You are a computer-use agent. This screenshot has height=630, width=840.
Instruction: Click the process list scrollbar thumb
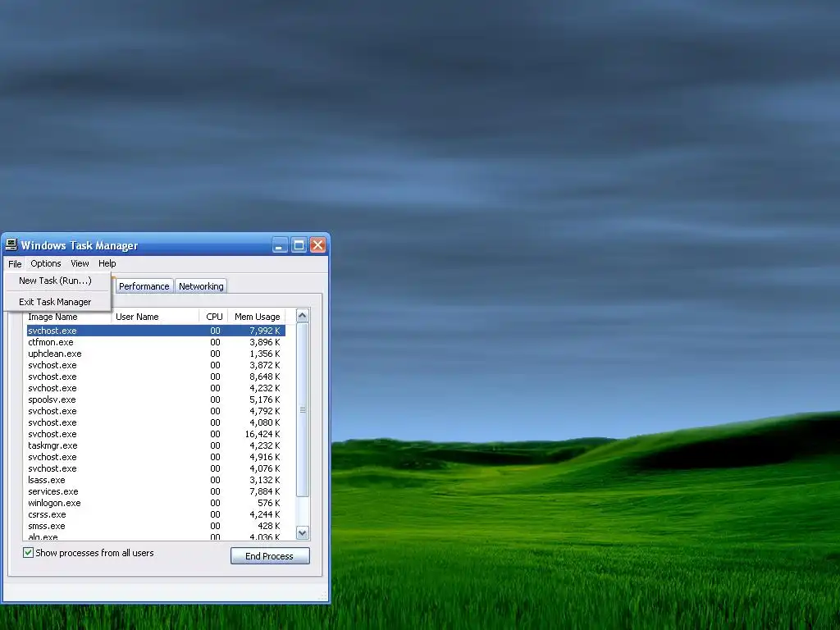click(302, 410)
